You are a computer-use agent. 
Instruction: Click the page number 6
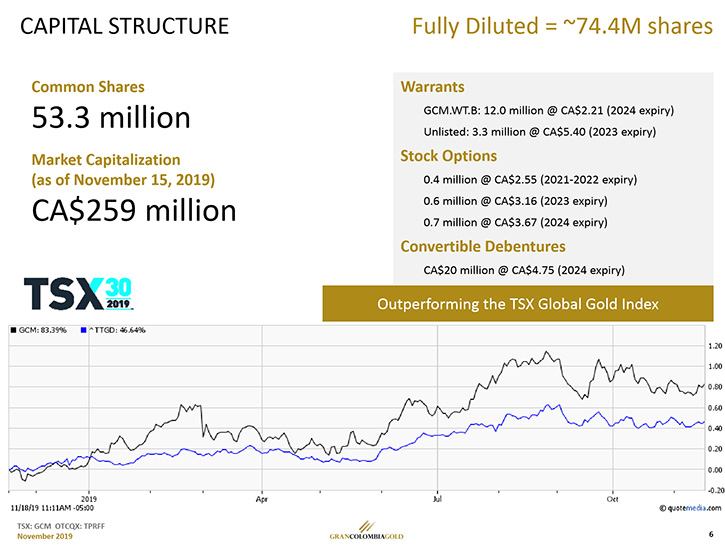[711, 534]
